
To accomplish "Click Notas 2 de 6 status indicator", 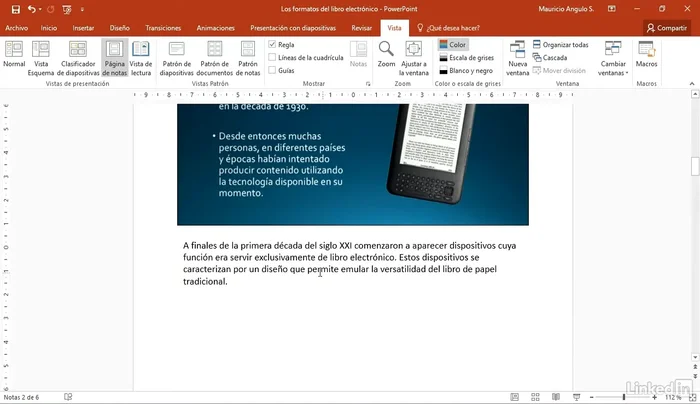I will tap(21, 397).
